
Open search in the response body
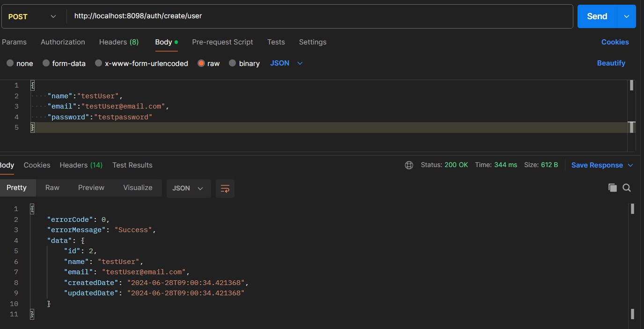click(x=627, y=188)
